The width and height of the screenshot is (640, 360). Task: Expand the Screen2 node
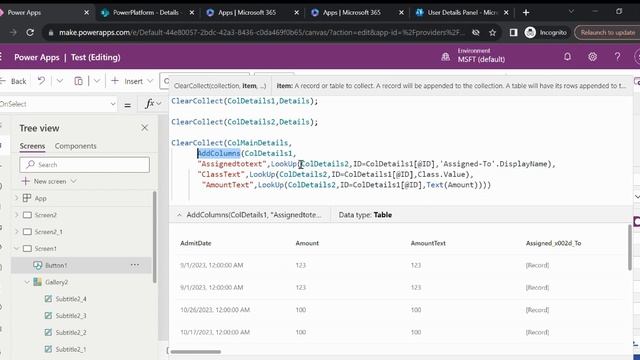(17, 215)
